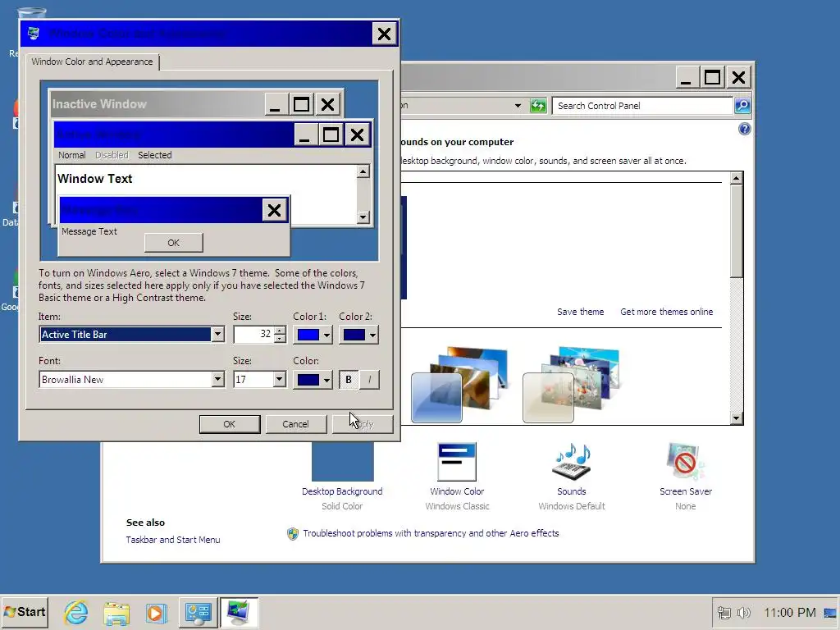Open Taskbar and Start Menu link
840x630 pixels.
pyautogui.click(x=173, y=540)
